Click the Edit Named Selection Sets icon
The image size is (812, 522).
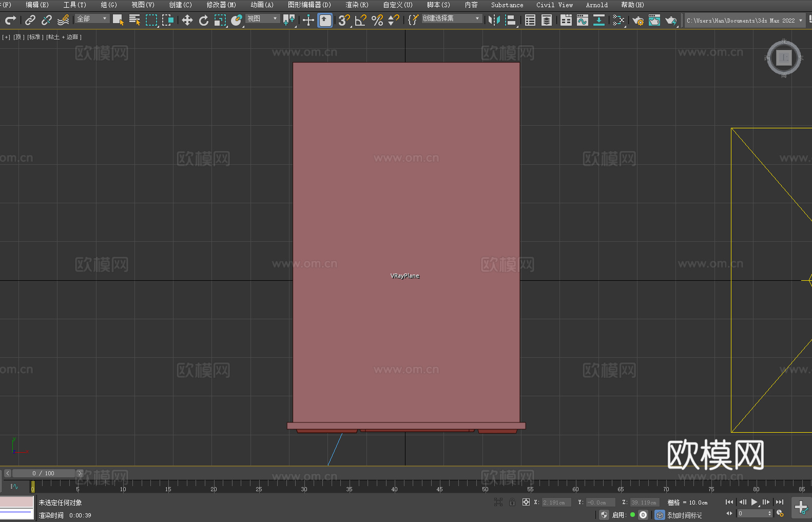[x=413, y=20]
